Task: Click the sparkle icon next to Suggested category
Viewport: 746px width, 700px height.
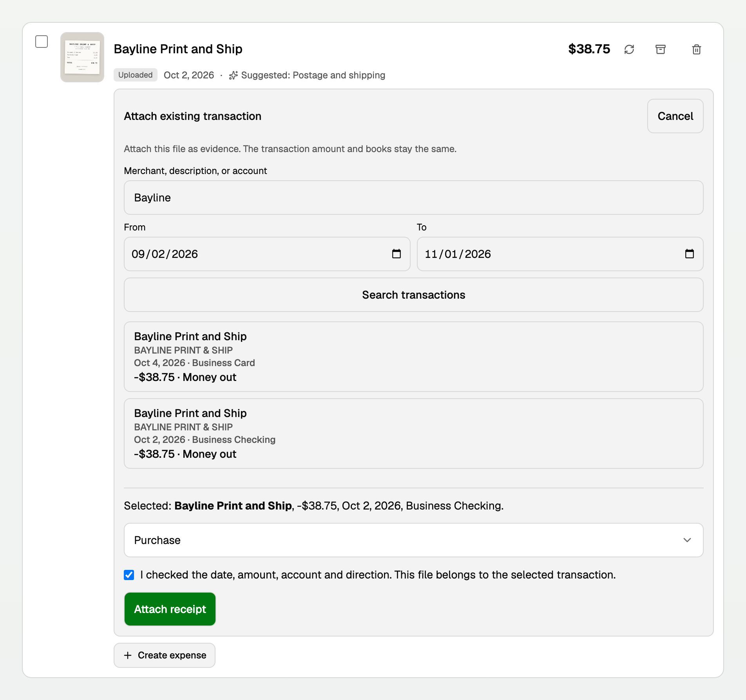Action: tap(234, 75)
